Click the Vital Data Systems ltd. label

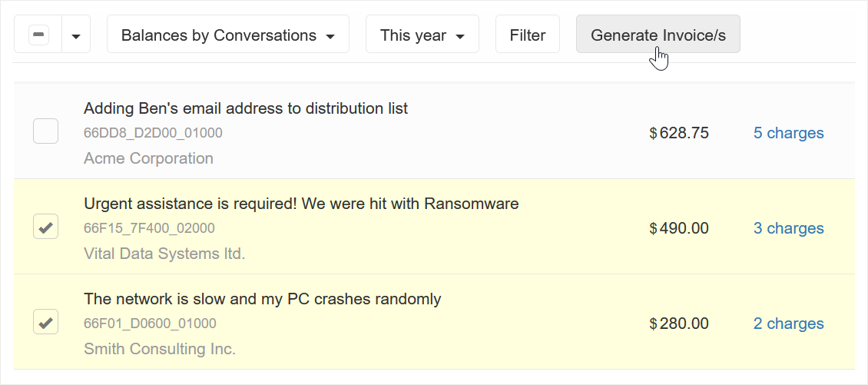164,254
